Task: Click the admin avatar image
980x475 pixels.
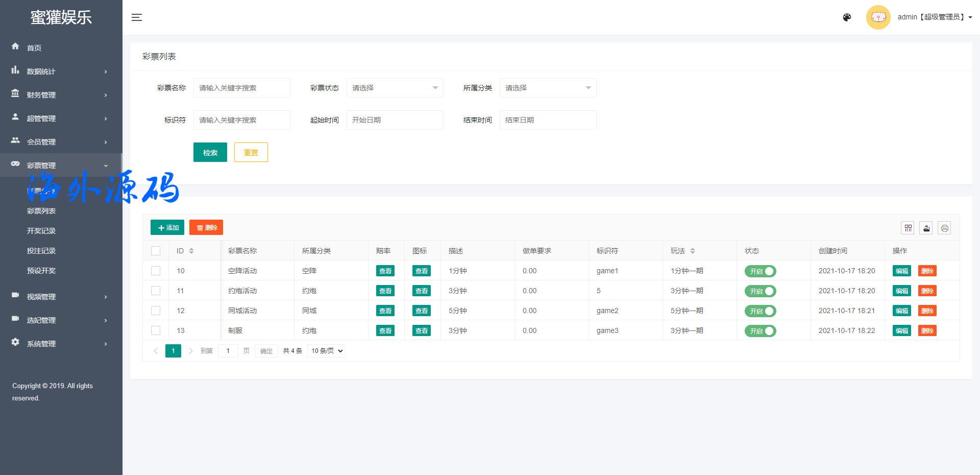Action: tap(878, 17)
